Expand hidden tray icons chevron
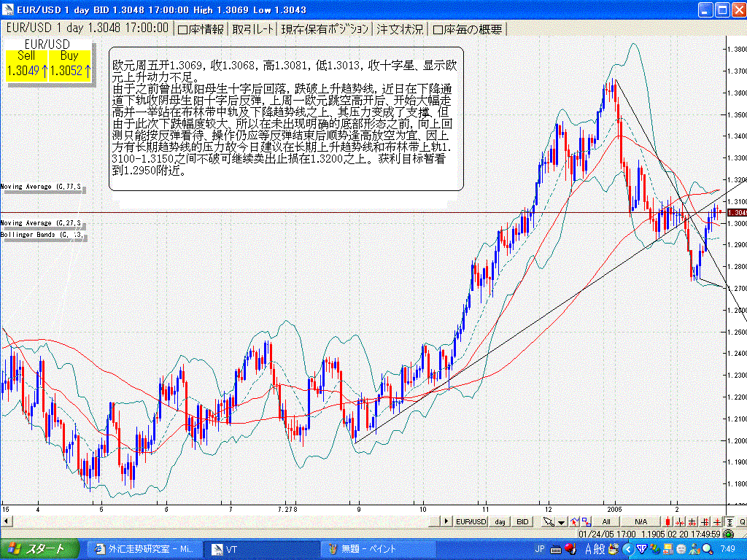Image resolution: width=747 pixels, height=560 pixels. (x=629, y=549)
